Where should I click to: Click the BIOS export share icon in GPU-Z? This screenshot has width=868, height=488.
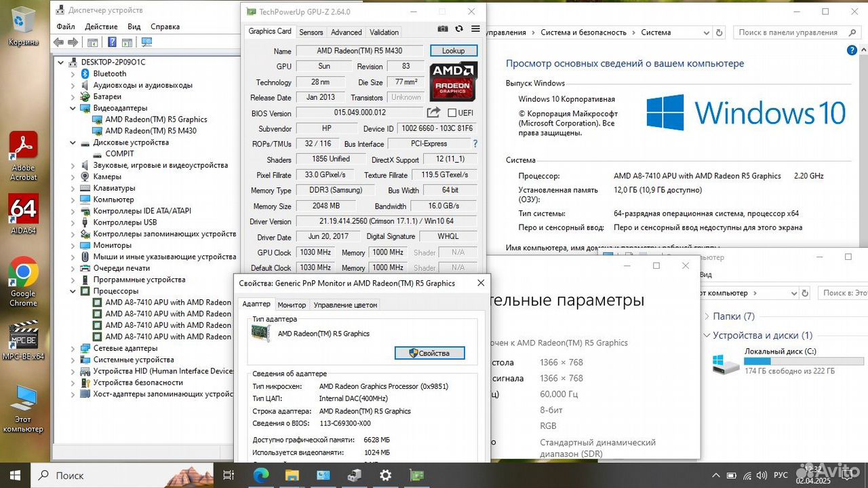pyautogui.click(x=433, y=113)
